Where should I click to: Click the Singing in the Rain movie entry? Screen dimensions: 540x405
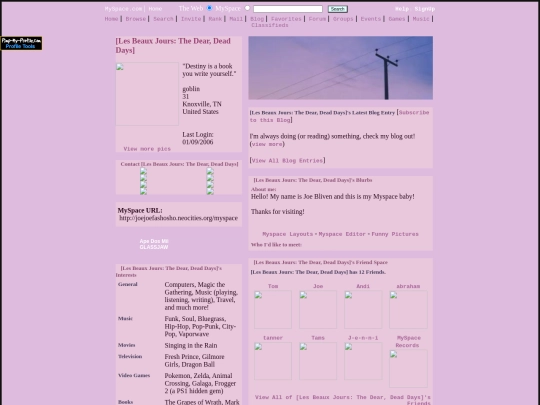point(191,345)
